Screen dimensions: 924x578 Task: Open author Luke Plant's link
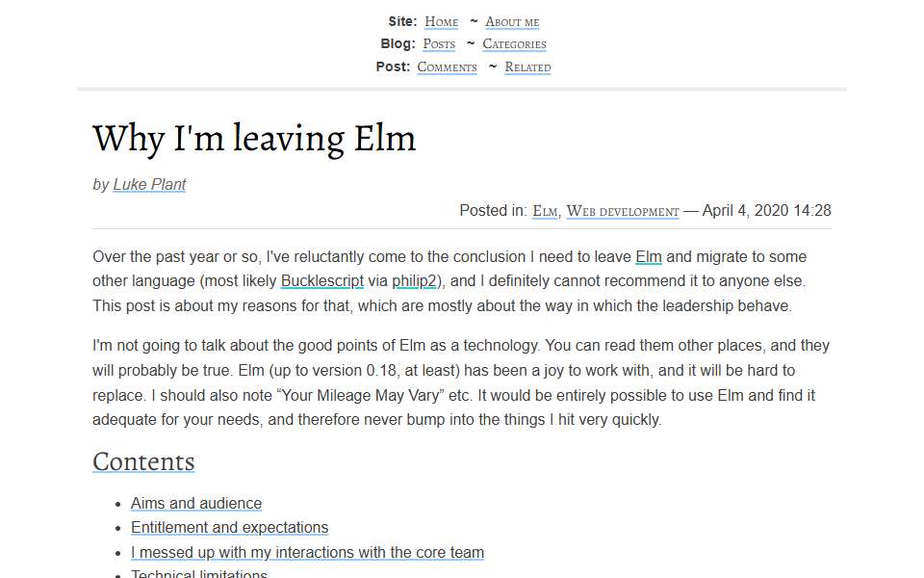149,185
